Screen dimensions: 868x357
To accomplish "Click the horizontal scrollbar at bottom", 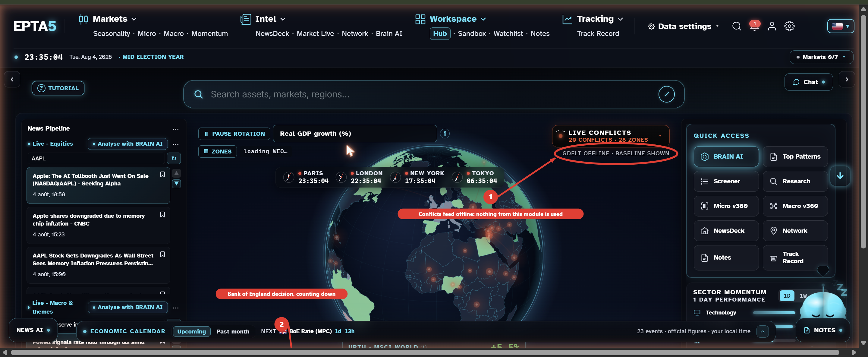I will tap(425, 352).
